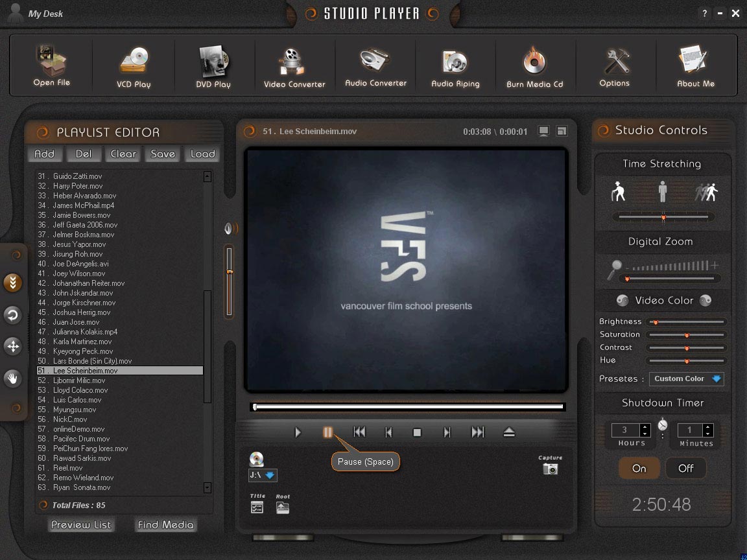The height and width of the screenshot is (560, 747).
Task: Click the eject button
Action: (509, 432)
